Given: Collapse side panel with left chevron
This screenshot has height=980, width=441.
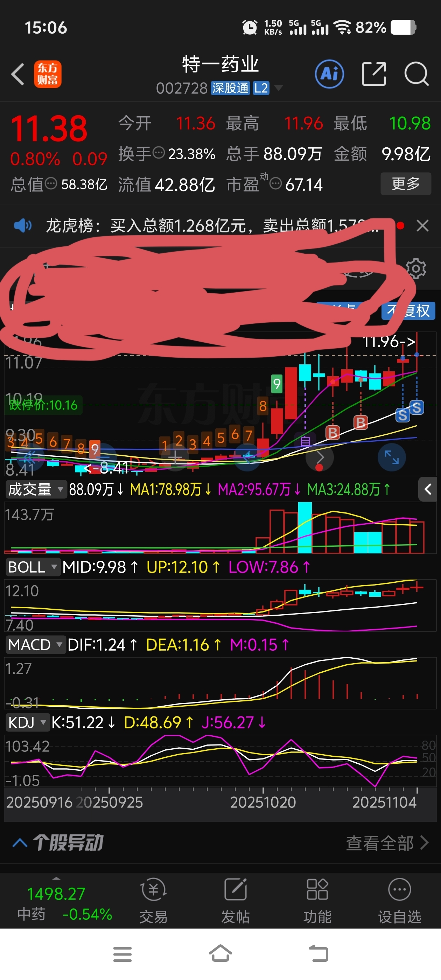Looking at the screenshot, I should click(x=428, y=489).
